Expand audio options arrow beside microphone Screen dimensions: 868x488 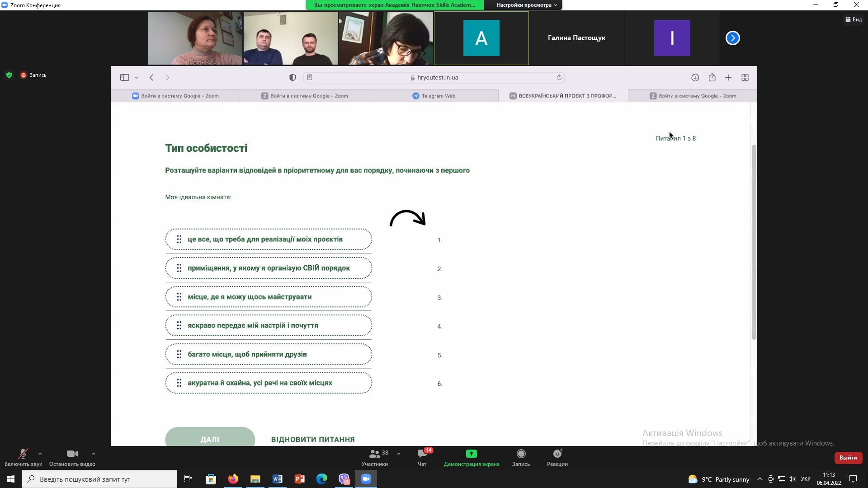point(40,454)
